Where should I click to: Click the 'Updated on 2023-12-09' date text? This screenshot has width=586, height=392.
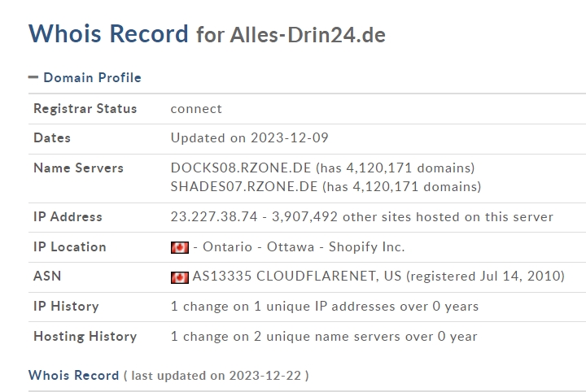(250, 138)
